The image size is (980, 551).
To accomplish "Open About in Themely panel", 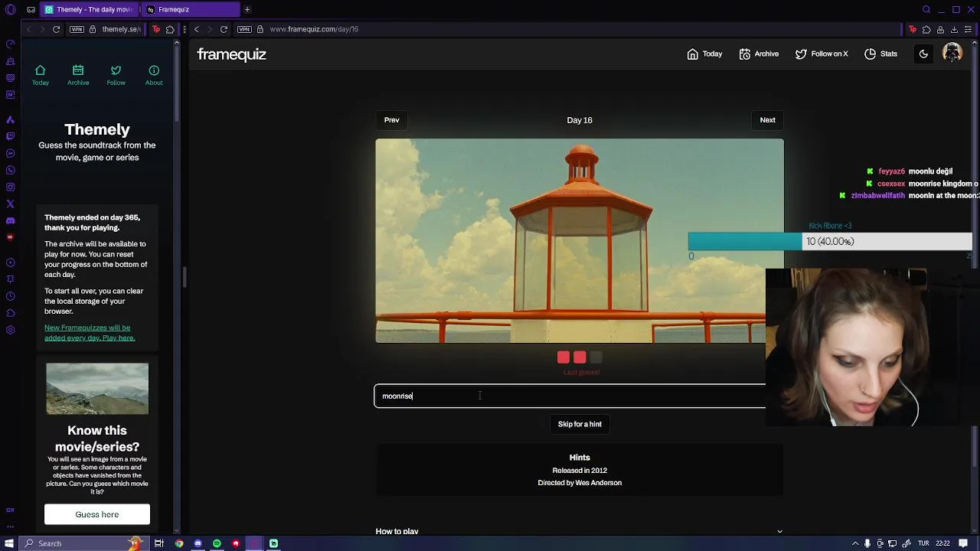I will click(x=154, y=75).
